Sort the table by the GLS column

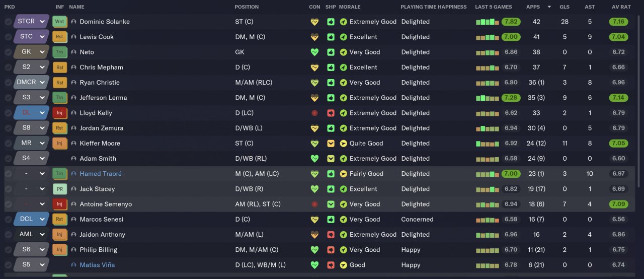point(565,7)
